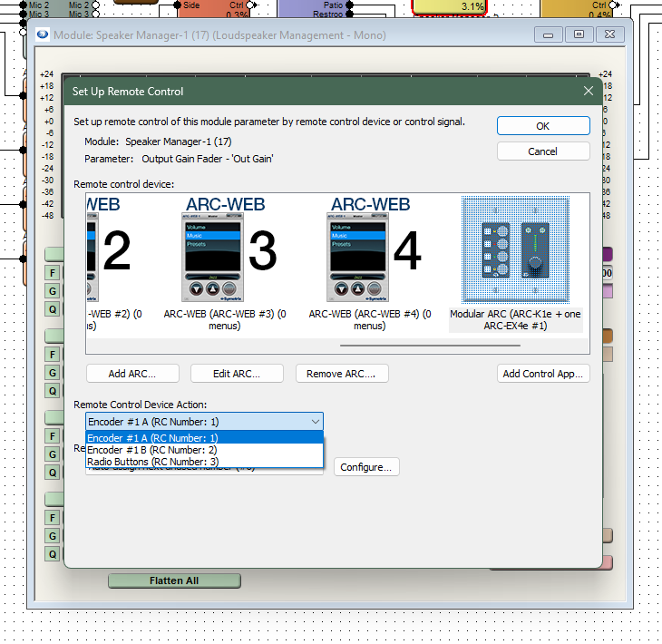Open Edit ARC... for selected device
The height and width of the screenshot is (644, 662).
[x=237, y=374]
